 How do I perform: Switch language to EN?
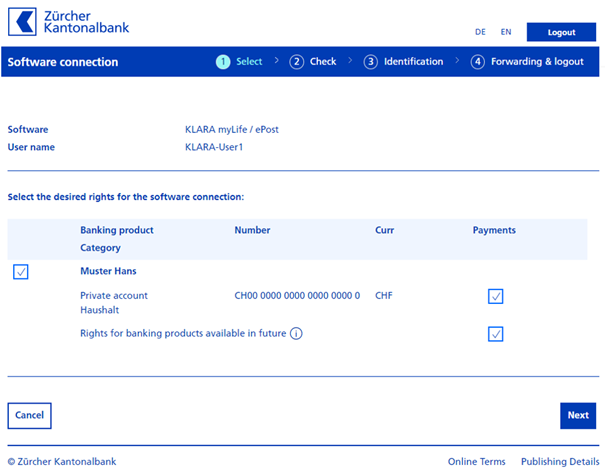coord(506,32)
